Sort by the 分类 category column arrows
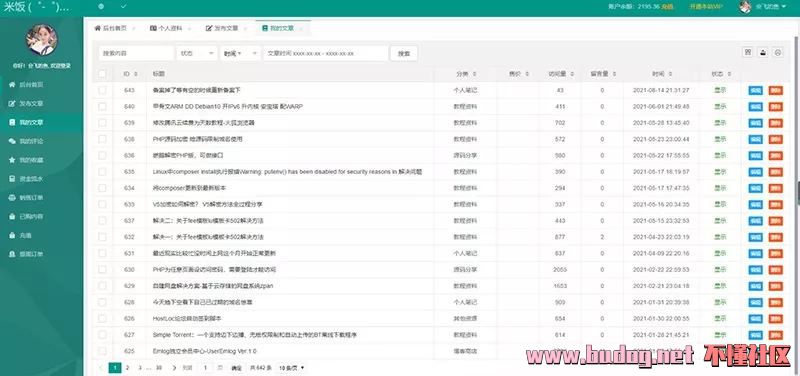The height and width of the screenshot is (376, 800). pyautogui.click(x=474, y=74)
